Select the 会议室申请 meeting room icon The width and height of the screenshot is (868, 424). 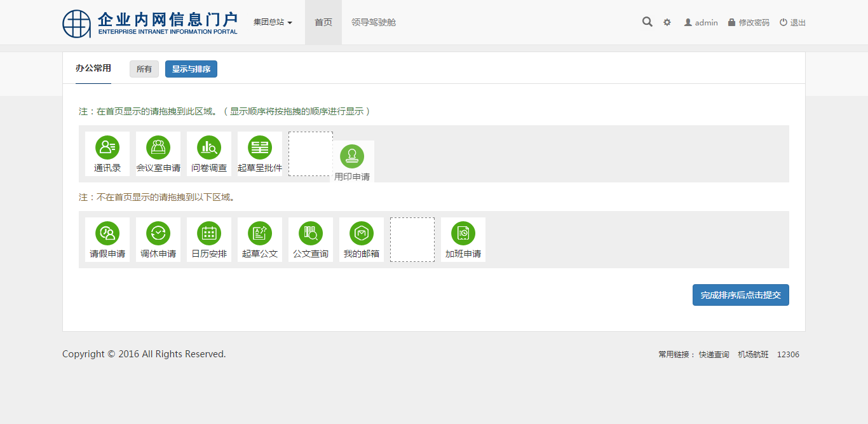point(158,148)
